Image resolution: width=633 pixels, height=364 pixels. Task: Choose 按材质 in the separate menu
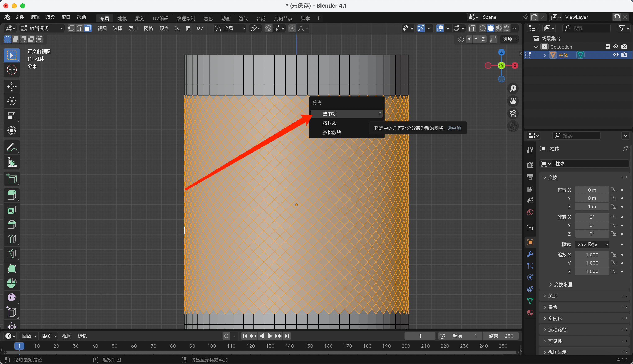[329, 123]
